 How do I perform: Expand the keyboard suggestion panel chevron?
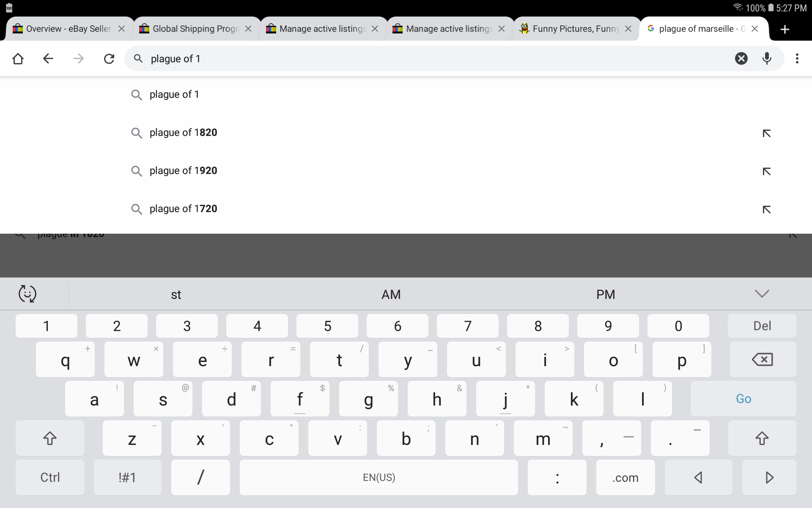tap(762, 293)
